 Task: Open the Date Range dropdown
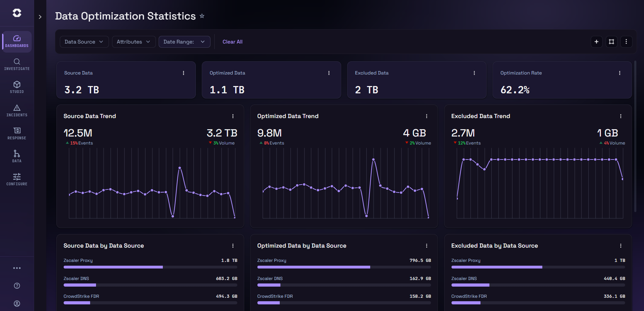click(184, 42)
